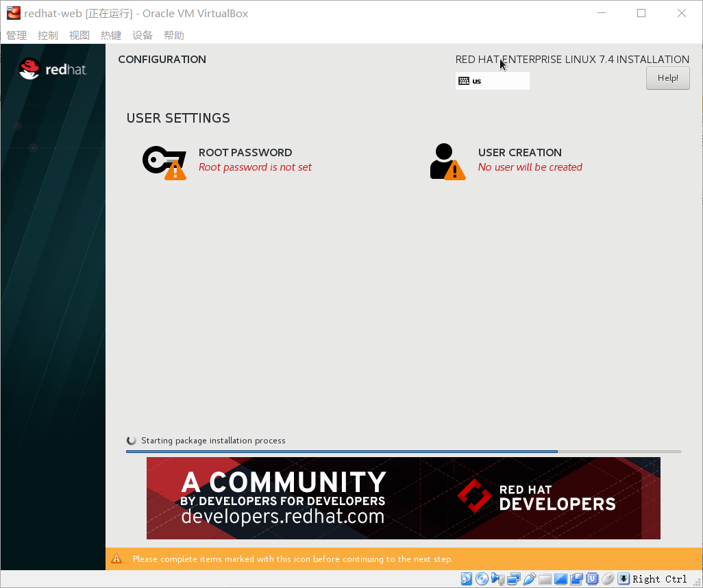Screen dimensions: 703x588
Task: Click the network adapters status icon
Action: [513, 578]
